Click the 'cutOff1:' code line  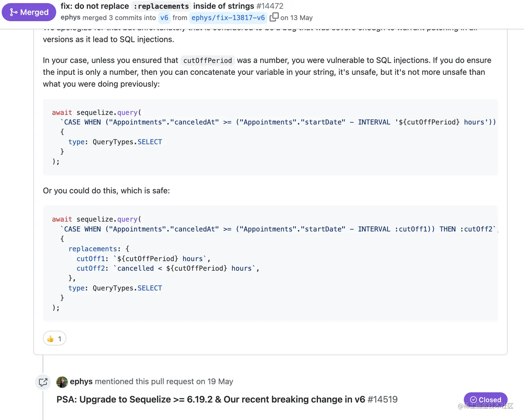pyautogui.click(x=143, y=259)
